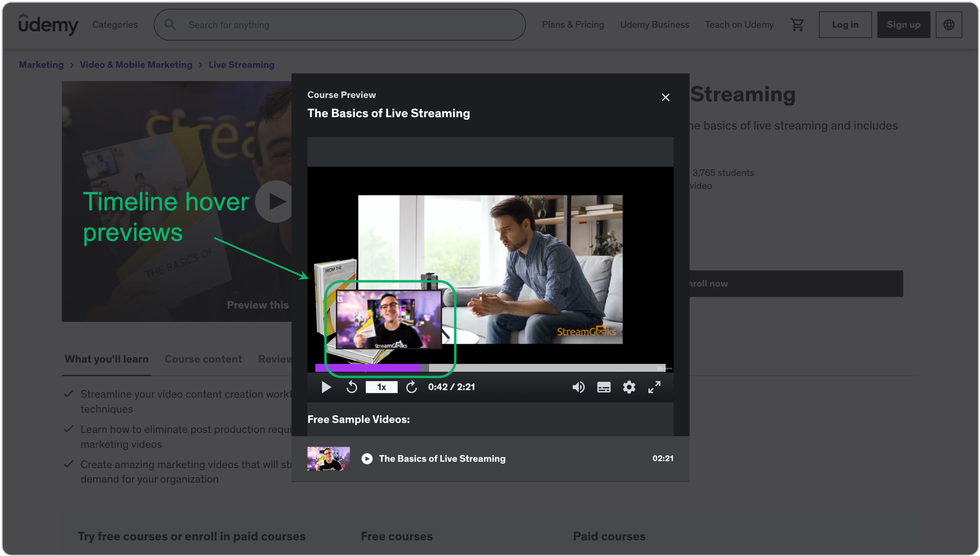The height and width of the screenshot is (556, 980).
Task: Click the Free courses column heading
Action: [396, 536]
